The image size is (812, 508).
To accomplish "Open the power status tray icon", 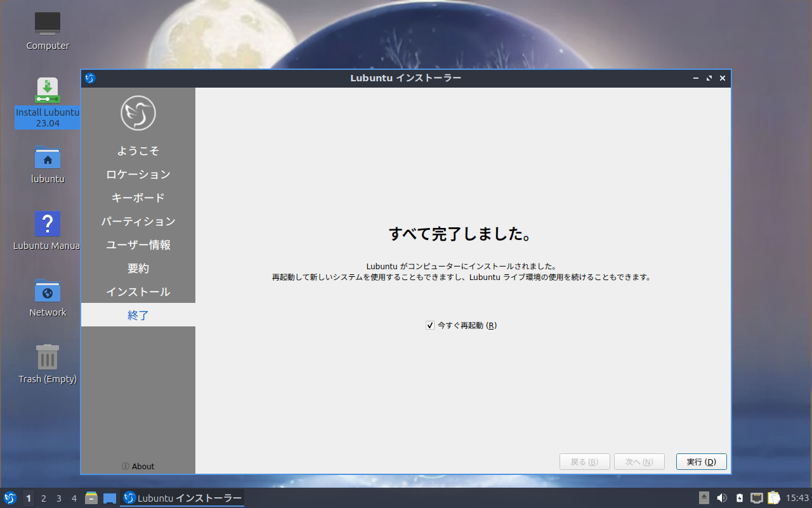I will (740, 498).
